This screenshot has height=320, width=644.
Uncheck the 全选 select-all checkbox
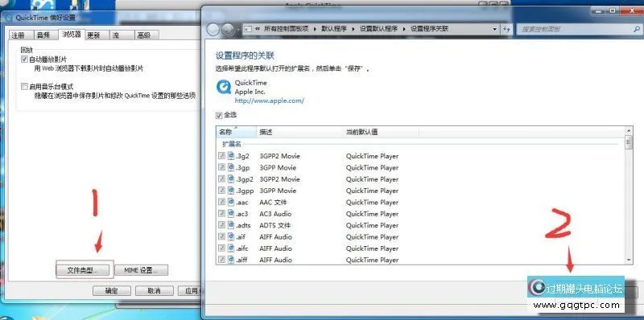coord(219,115)
